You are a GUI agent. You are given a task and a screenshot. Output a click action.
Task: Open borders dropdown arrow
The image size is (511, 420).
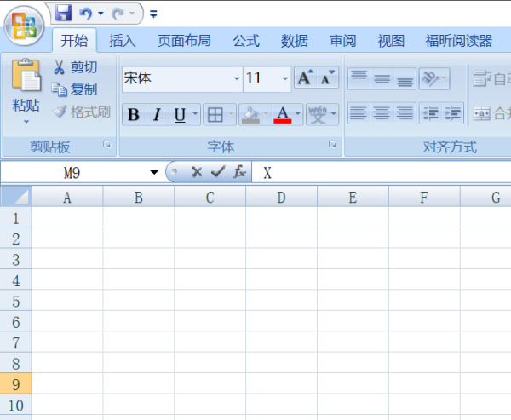click(x=231, y=114)
